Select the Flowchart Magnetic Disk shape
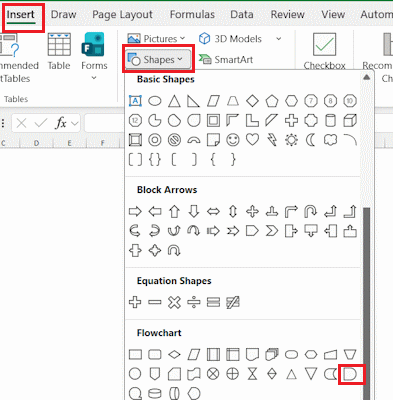The width and height of the screenshot is (393, 400). click(x=155, y=393)
